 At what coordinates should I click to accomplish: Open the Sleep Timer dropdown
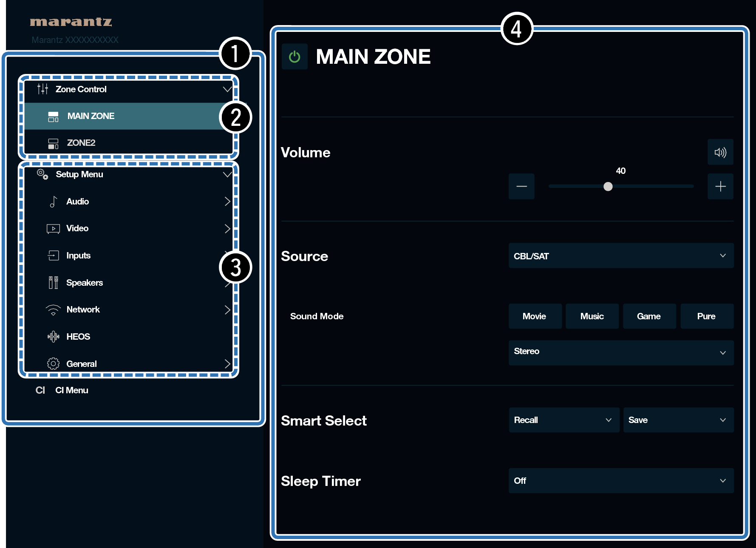pyautogui.click(x=620, y=481)
